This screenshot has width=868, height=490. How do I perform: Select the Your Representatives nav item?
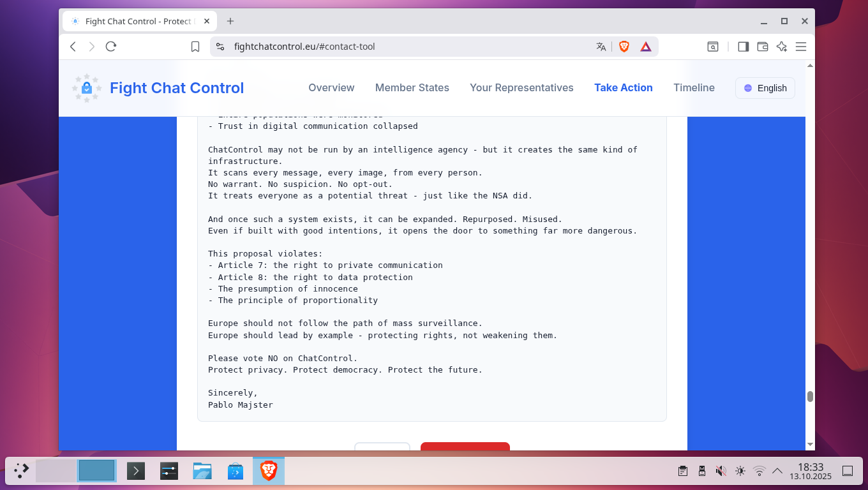(x=521, y=88)
